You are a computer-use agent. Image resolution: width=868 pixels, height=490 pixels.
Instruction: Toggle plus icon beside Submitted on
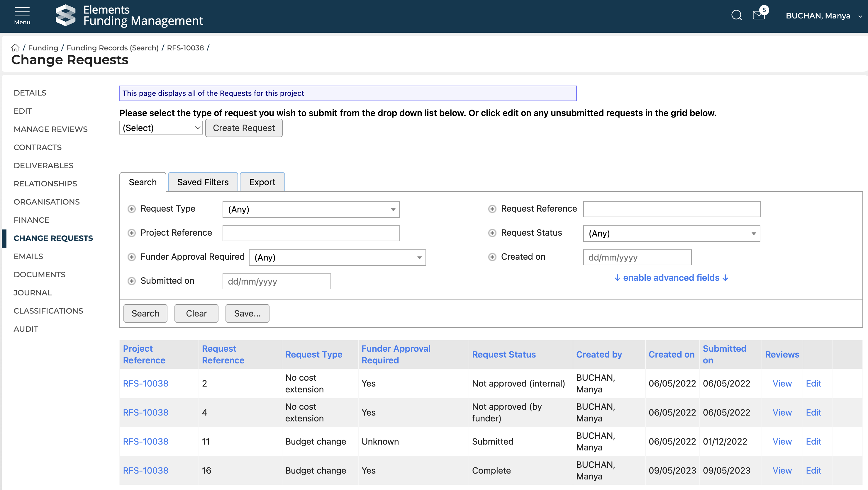131,281
